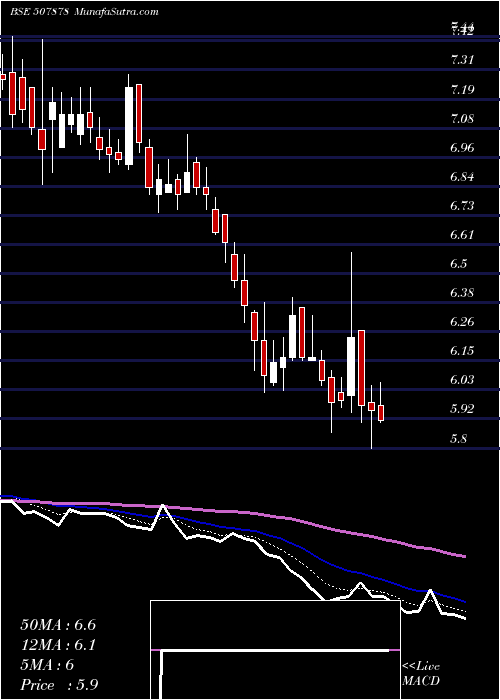Click the 6.5 price axis label
The width and height of the screenshot is (500, 700).
coord(459,264)
